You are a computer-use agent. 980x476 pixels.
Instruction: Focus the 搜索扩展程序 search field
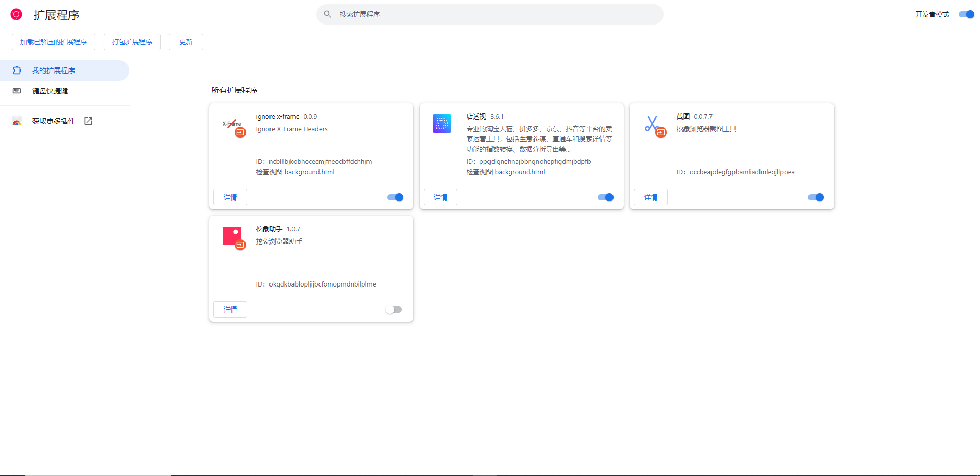[x=490, y=14]
